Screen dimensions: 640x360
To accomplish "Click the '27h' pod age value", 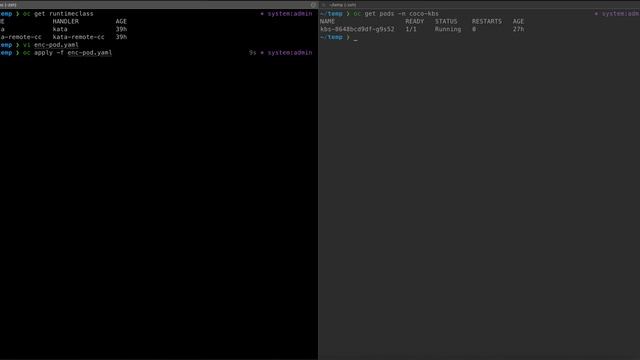I will (518, 29).
